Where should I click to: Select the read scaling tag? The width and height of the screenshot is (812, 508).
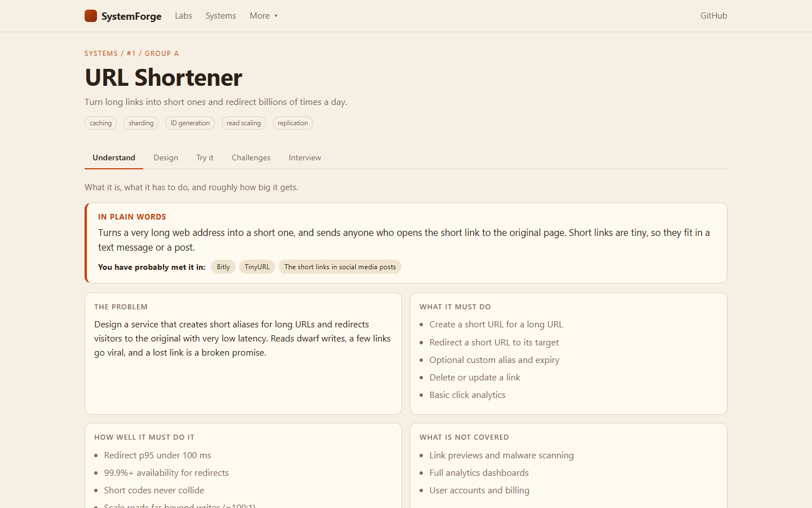[244, 123]
